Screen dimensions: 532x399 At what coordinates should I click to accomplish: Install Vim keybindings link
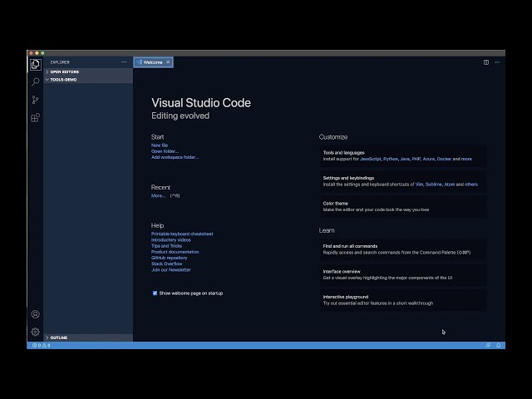click(x=419, y=185)
